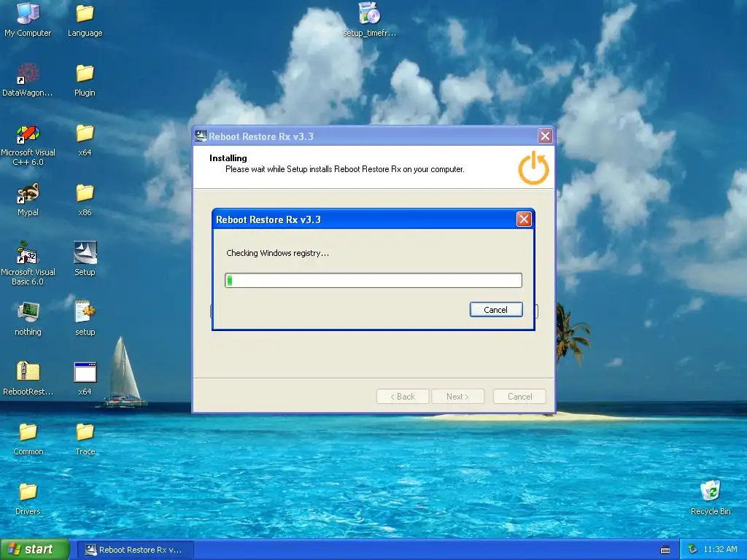Click the 'Installing' heading text
The image size is (747, 560).
228,158
